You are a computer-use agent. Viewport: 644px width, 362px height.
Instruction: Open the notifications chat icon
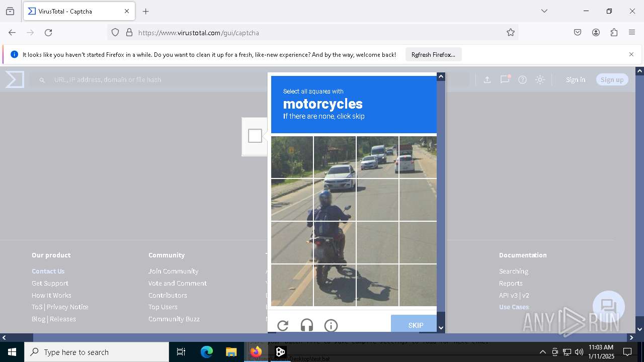[505, 79]
